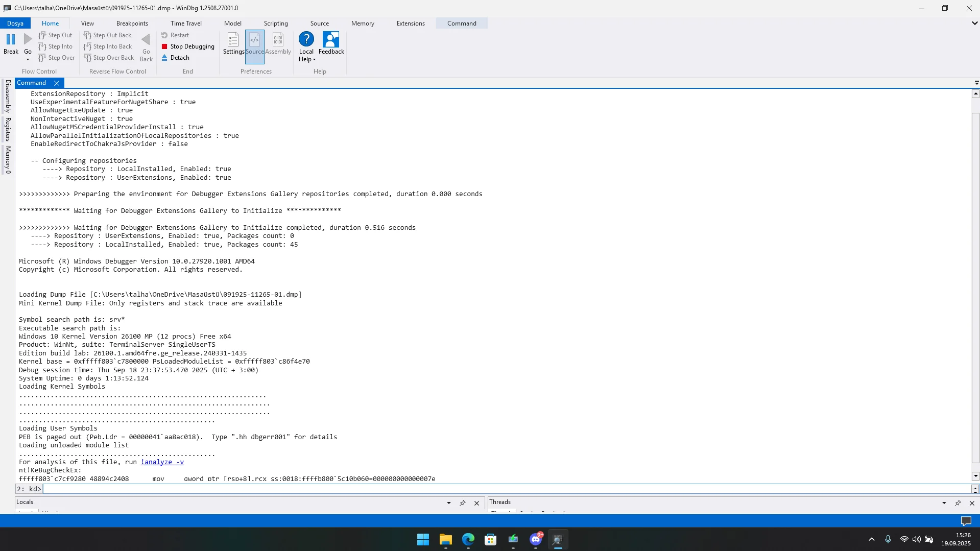Toggle Assembly mode preference
Screen dimensions: 980x551
278,43
